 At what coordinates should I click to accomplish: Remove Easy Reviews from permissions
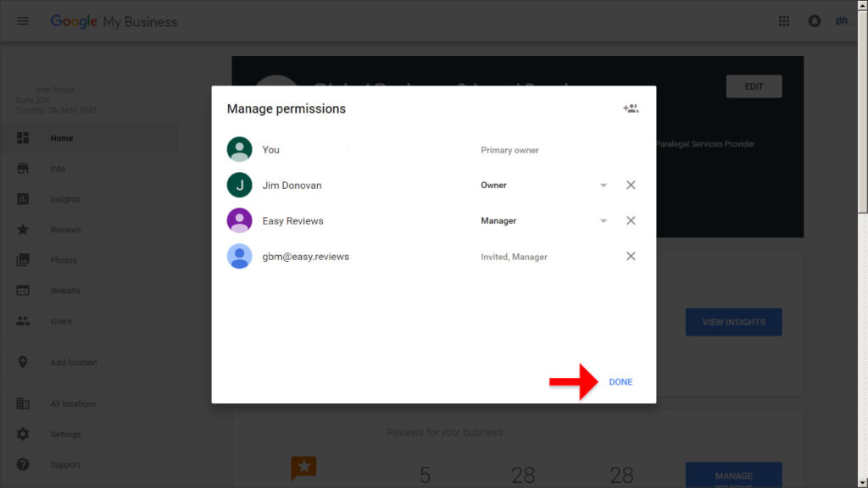[x=631, y=220]
